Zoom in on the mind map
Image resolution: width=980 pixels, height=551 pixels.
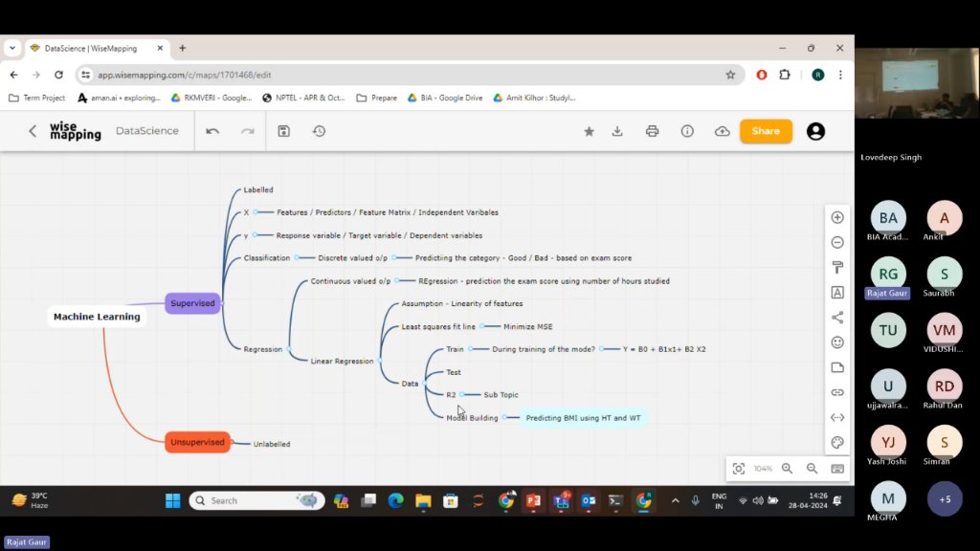[x=787, y=469]
